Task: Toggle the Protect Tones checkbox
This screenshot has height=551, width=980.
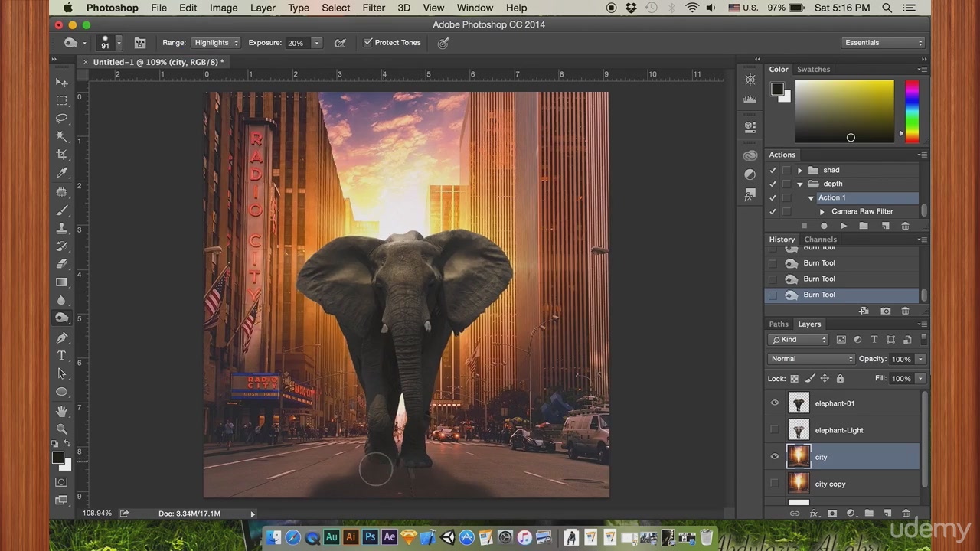Action: (x=368, y=43)
